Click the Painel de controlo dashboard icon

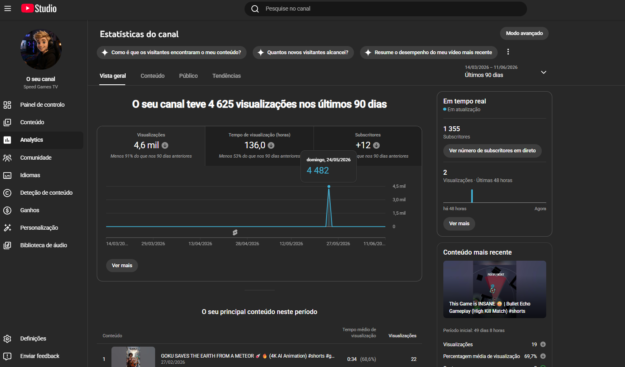pyautogui.click(x=7, y=105)
